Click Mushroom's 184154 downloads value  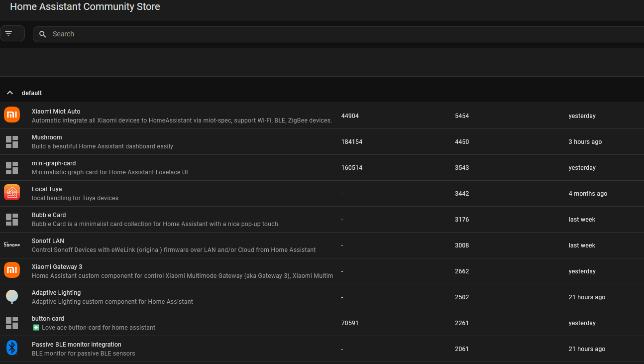(352, 142)
